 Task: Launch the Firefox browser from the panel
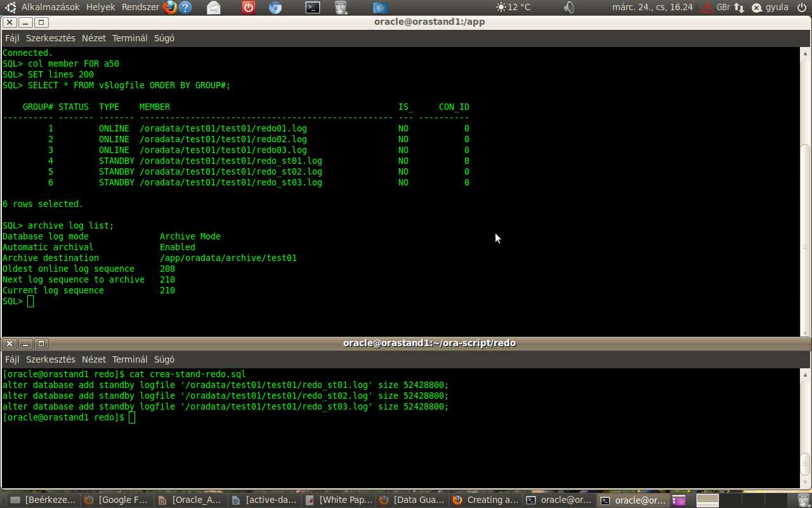click(x=169, y=8)
